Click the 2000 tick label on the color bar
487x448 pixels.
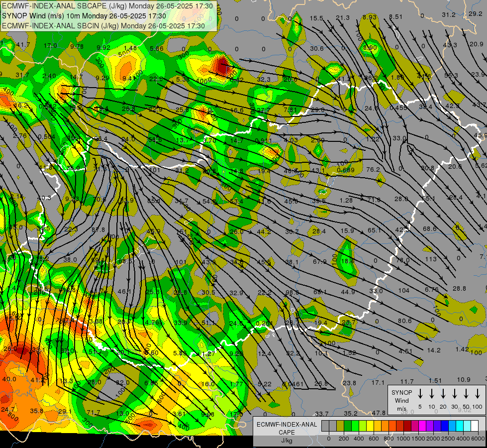coord(433,439)
